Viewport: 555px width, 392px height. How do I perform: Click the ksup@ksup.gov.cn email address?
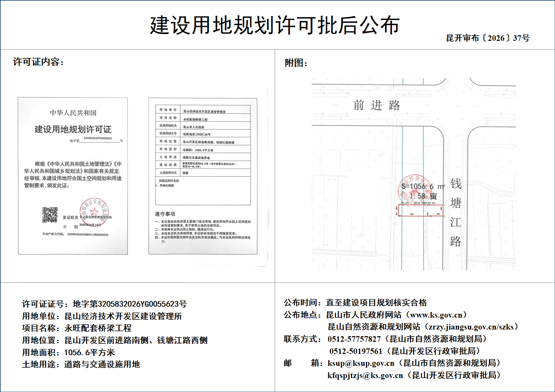(x=361, y=363)
